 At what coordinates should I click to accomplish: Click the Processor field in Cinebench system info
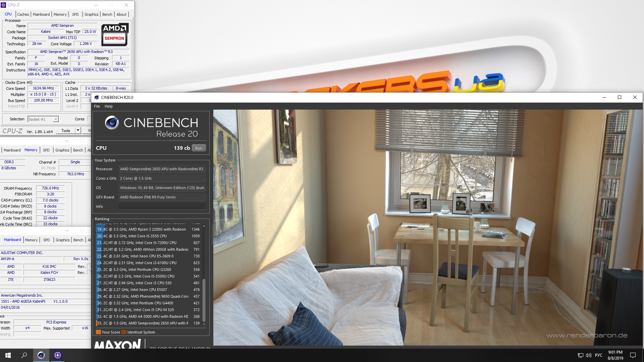point(162,169)
